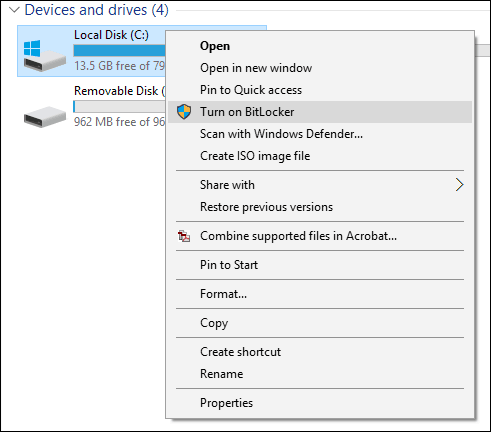Click the Acrobat combine files icon
Screen dimensions: 491x432
(184, 236)
